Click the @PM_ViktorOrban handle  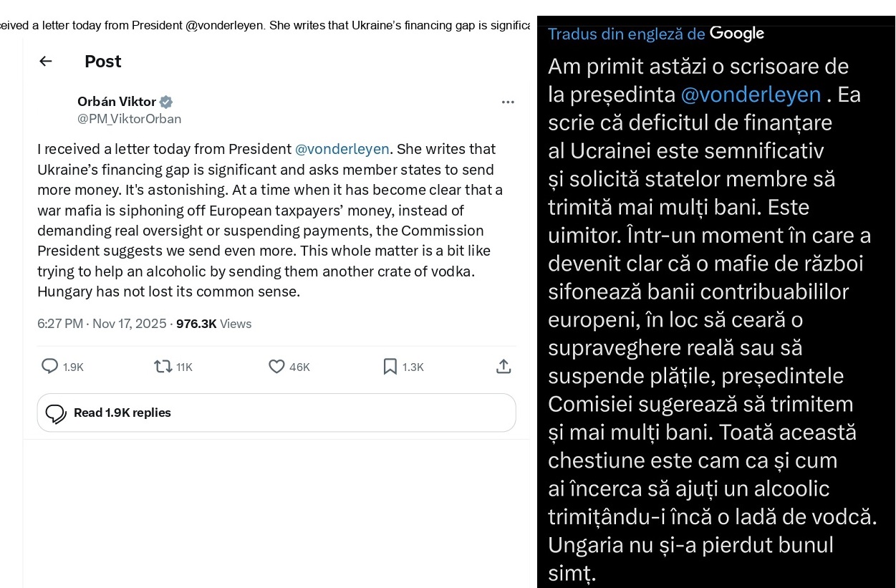click(129, 119)
